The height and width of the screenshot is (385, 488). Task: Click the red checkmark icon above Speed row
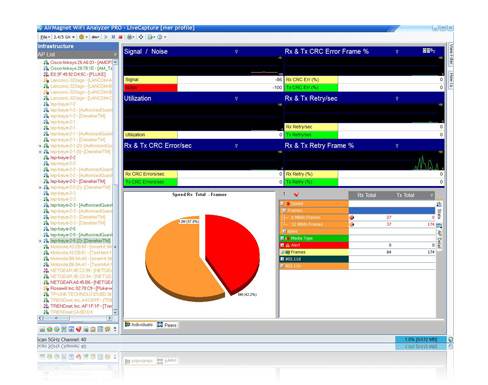296,194
